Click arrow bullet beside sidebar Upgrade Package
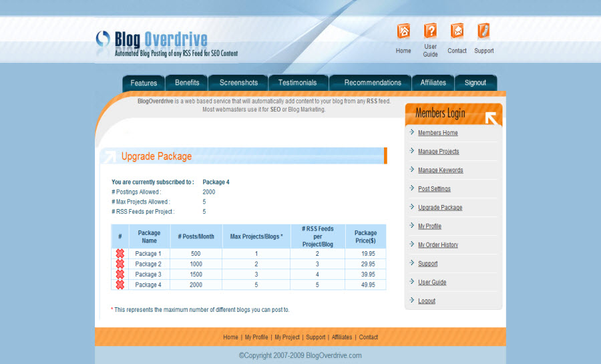The height and width of the screenshot is (364, 601). click(412, 207)
